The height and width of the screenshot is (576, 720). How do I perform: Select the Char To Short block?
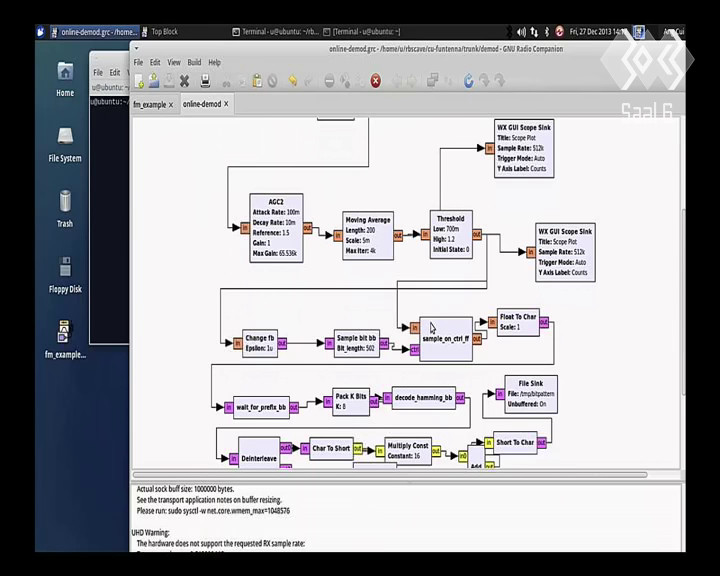331,448
